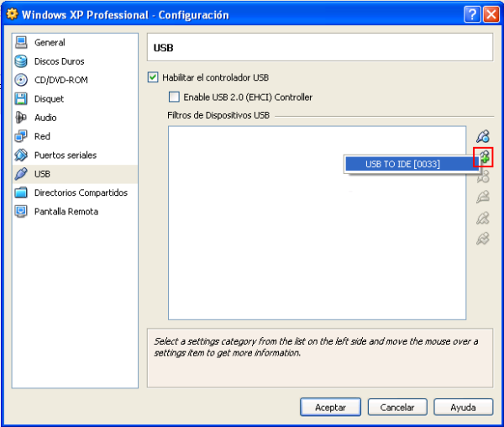
Task: Click the Audio speaker icon
Action: (x=22, y=118)
